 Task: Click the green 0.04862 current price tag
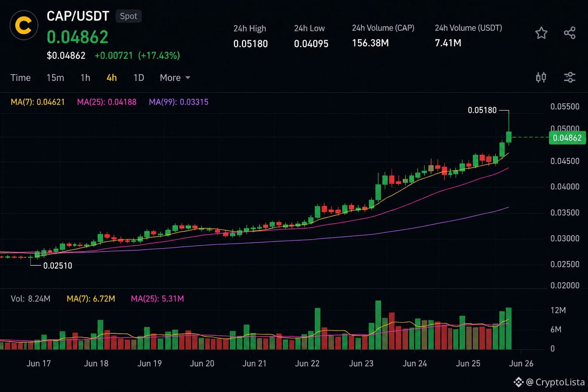[x=567, y=138]
